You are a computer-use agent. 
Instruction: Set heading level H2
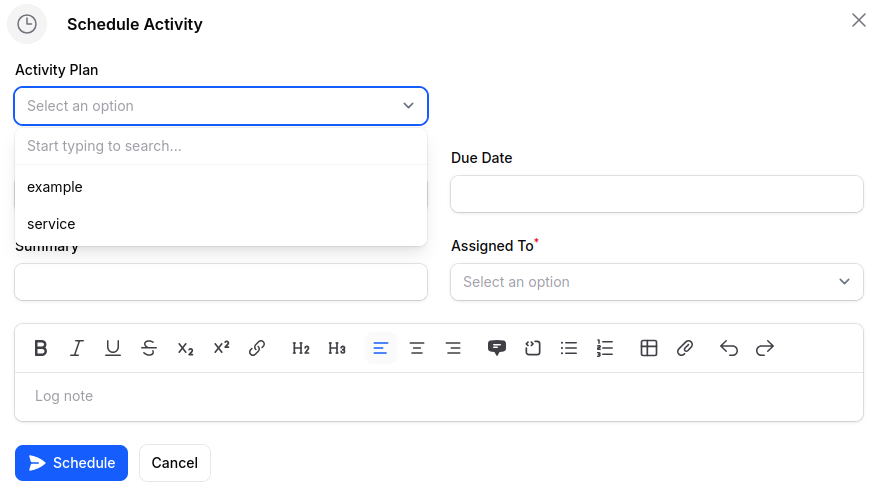point(300,348)
